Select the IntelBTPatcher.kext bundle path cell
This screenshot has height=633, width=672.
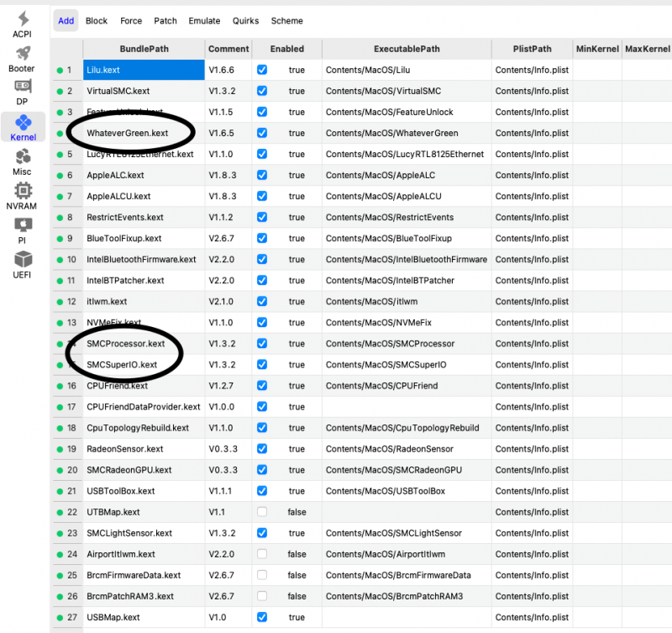tap(144, 280)
